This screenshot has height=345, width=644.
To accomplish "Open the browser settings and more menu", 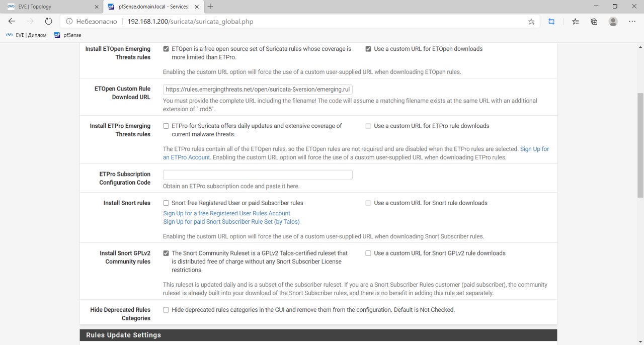I will 632,22.
